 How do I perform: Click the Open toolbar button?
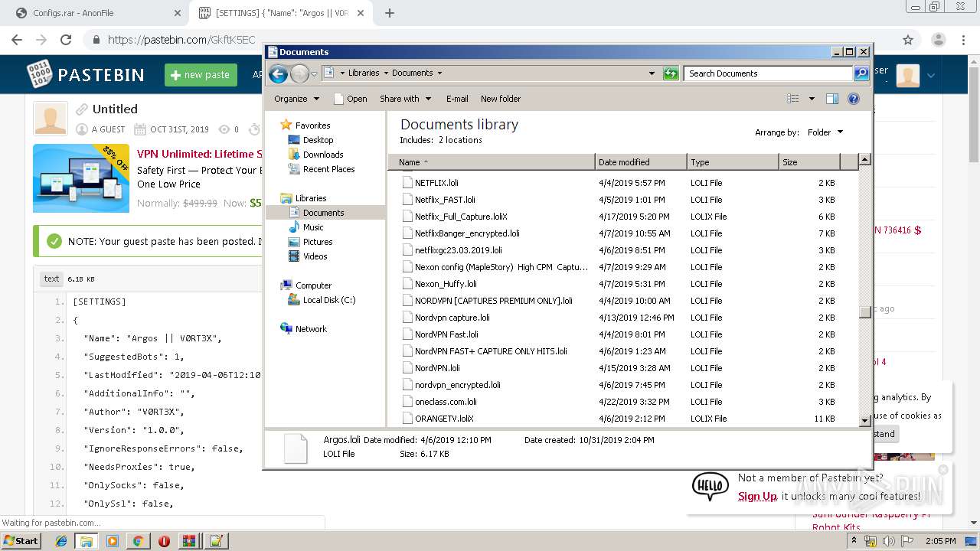[x=351, y=99]
